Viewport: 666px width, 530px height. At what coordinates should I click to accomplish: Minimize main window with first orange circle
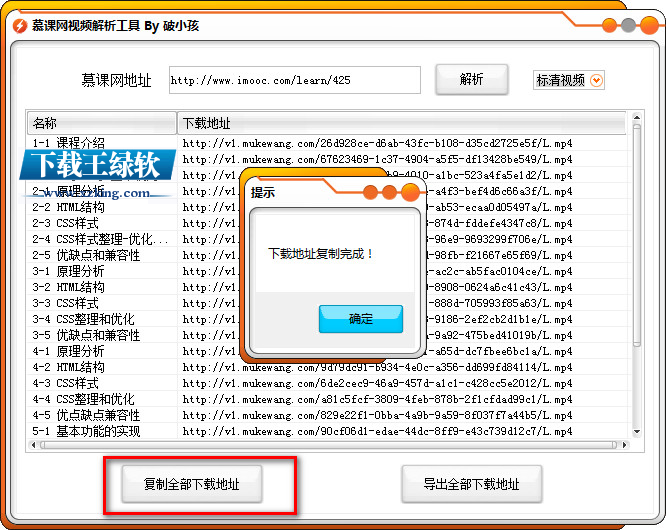[610, 25]
